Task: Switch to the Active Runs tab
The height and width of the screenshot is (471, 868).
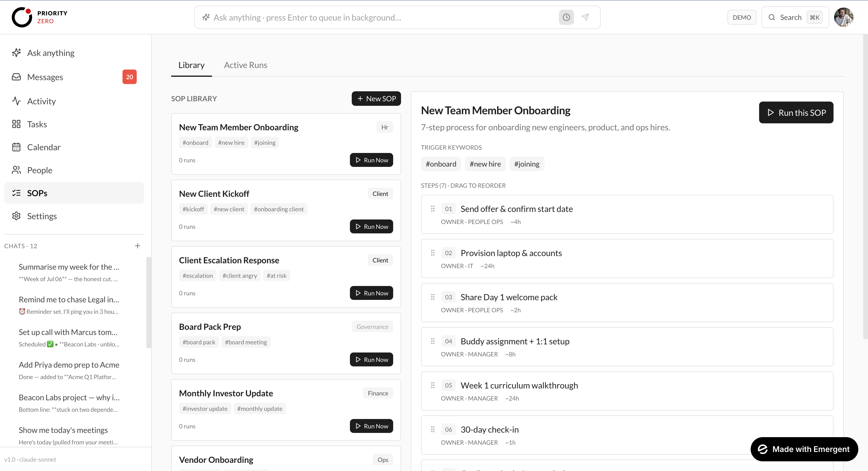Action: [245, 65]
